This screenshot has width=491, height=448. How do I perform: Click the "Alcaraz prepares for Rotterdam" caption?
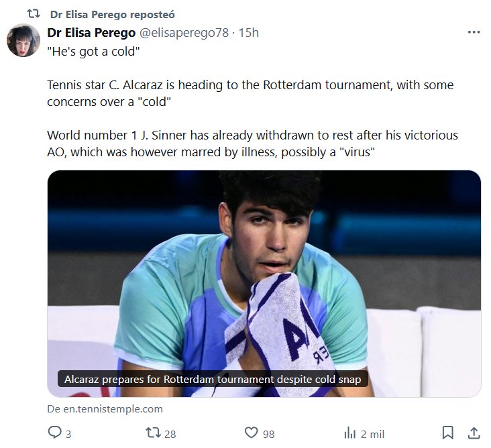tap(212, 380)
